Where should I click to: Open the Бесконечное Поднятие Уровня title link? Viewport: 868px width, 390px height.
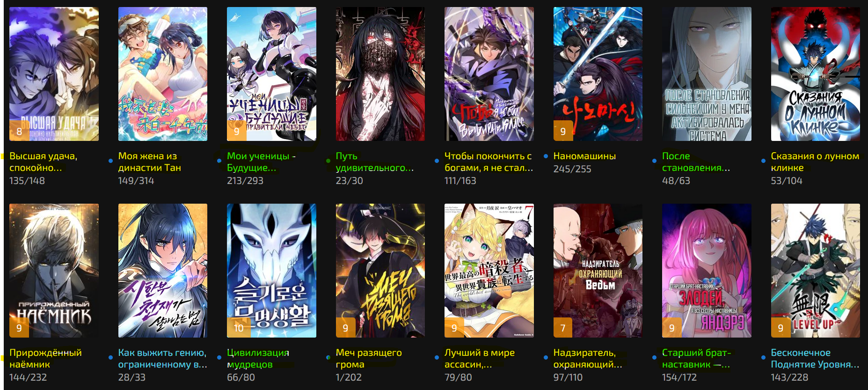[815, 358]
